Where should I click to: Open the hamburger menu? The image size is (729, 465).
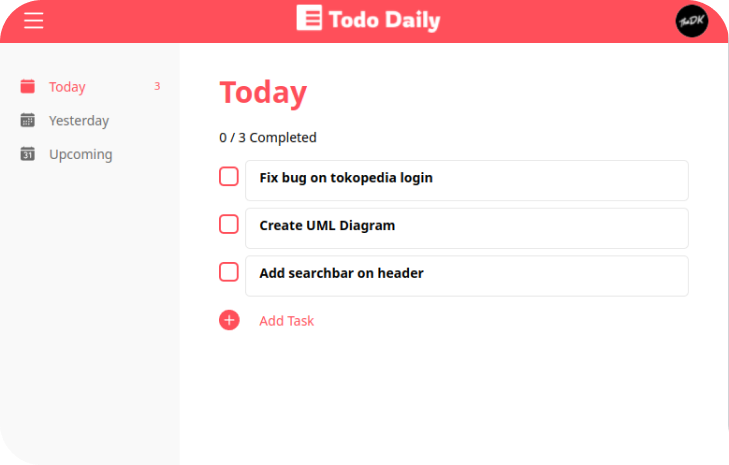(x=33, y=20)
